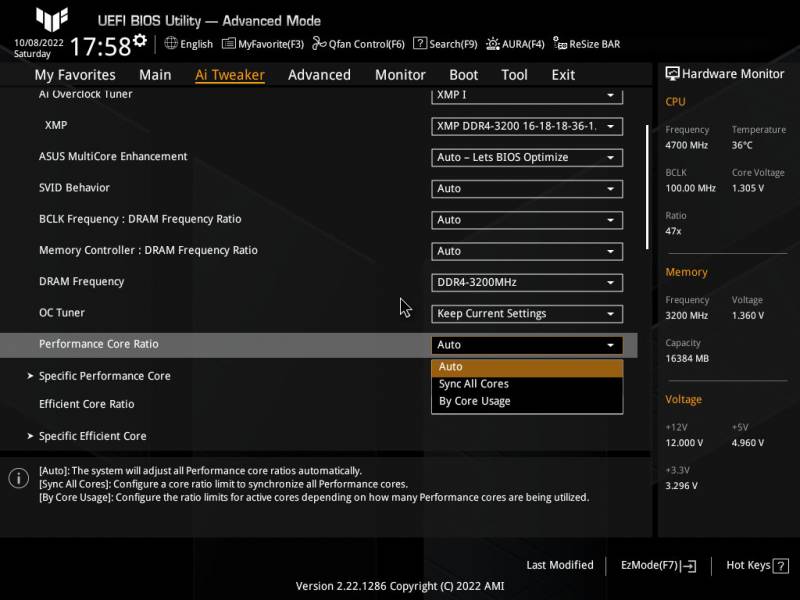Open AURA(F4) lighting icon

492,44
